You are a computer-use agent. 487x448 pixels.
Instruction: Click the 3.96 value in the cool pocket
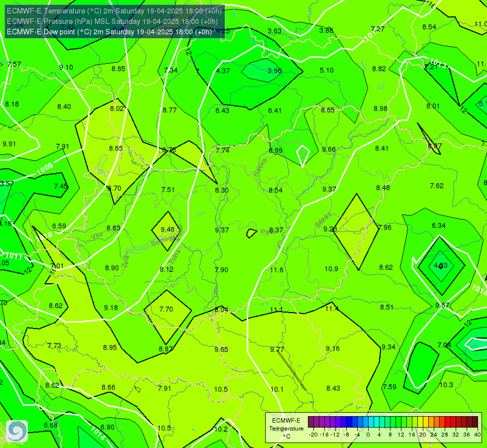[x=275, y=71]
